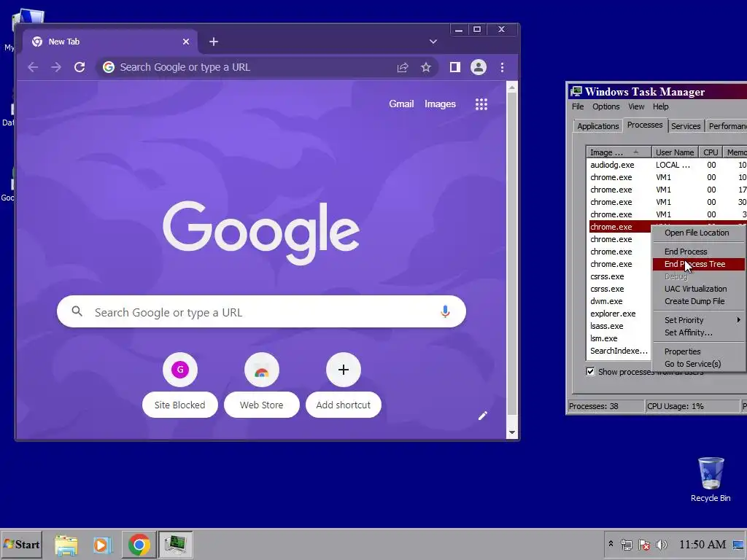Open Chrome profile avatar
Screen dimensions: 747x560
coord(479,67)
